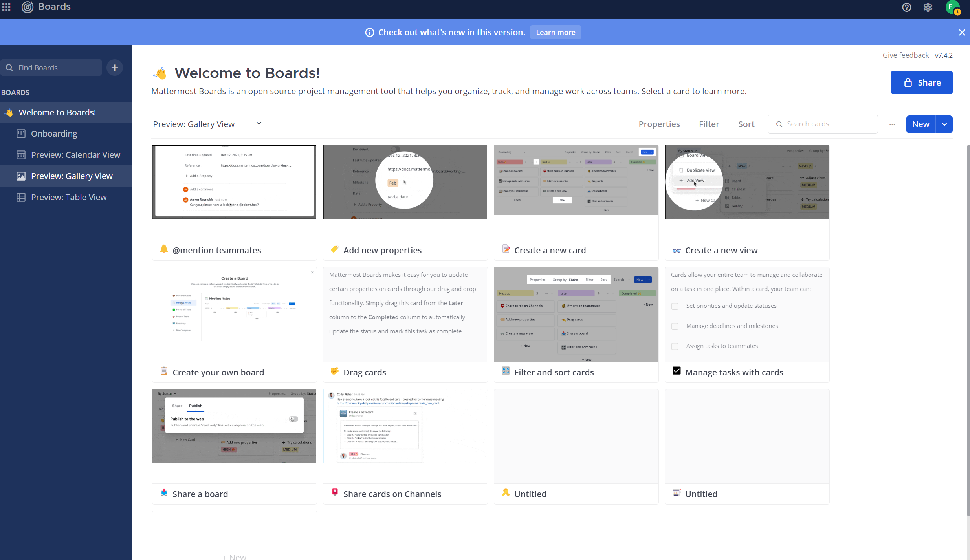Expand the Preview: Gallery View dropdown

tap(259, 124)
